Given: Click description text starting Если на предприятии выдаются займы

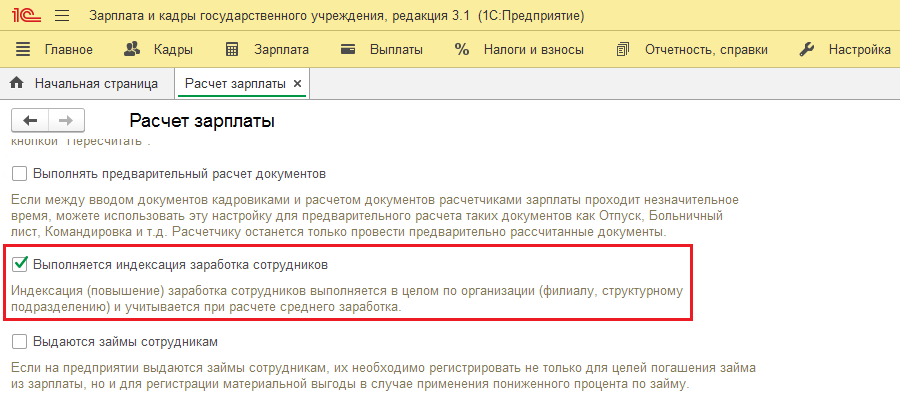Looking at the screenshot, I should click(383, 375).
